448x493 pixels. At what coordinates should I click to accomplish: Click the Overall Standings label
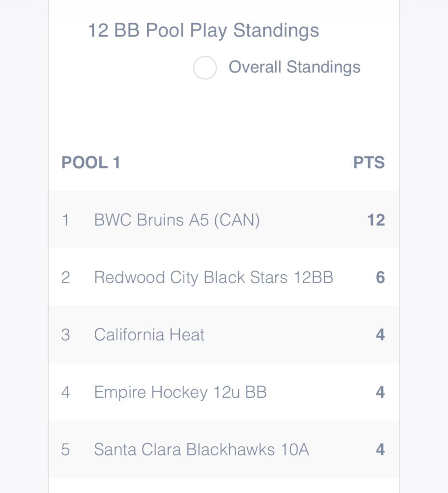click(x=294, y=67)
